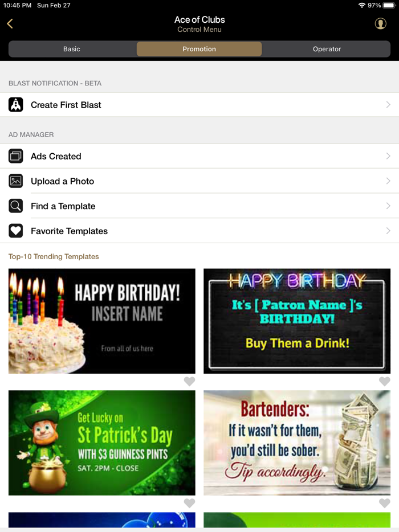Select the St Patrick's Day Guinness template
This screenshot has width=399, height=532.
point(102,443)
